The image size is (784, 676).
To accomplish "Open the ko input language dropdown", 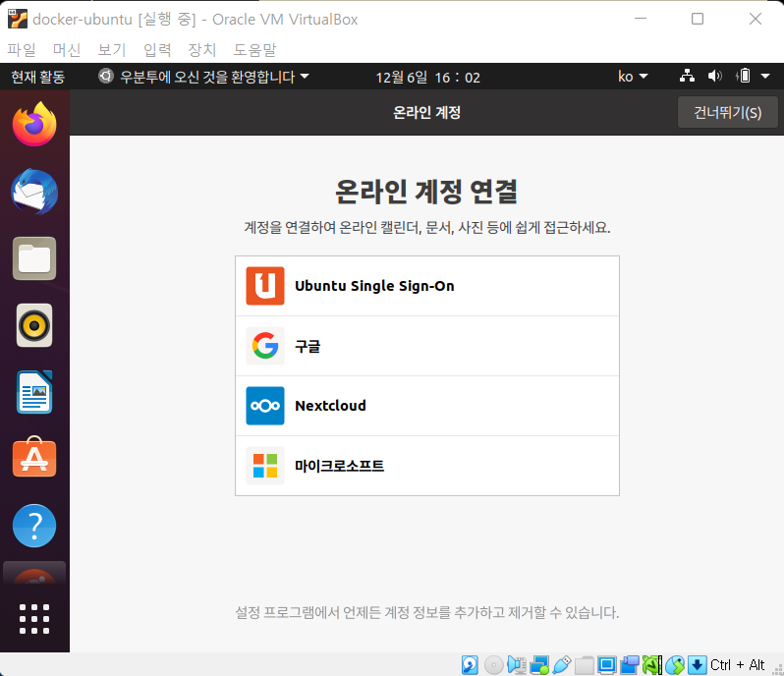I will point(633,77).
